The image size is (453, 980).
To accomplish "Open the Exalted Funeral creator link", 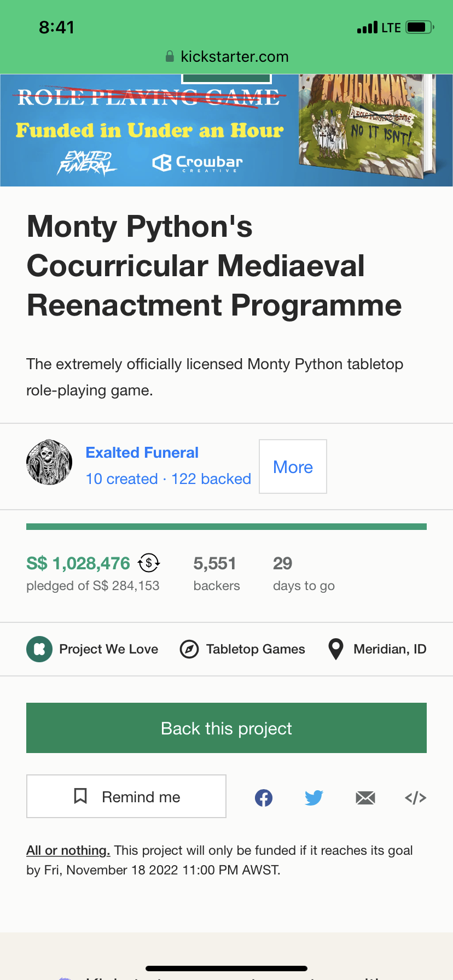I will tap(142, 453).
